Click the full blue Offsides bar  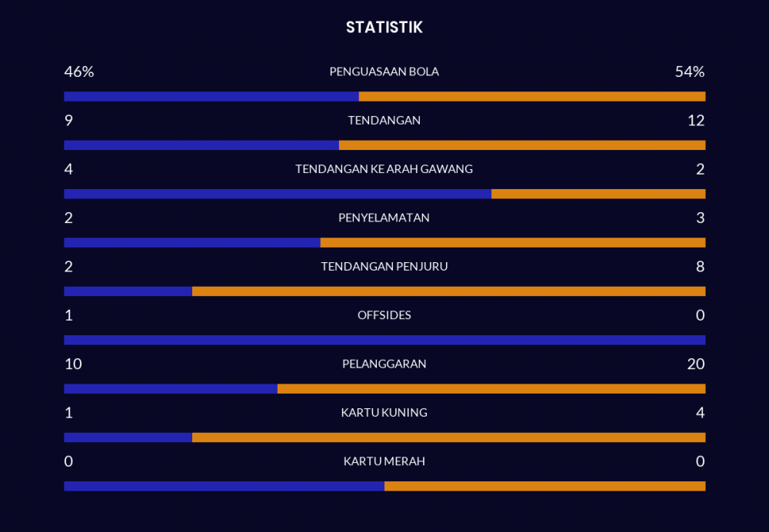[384, 340]
